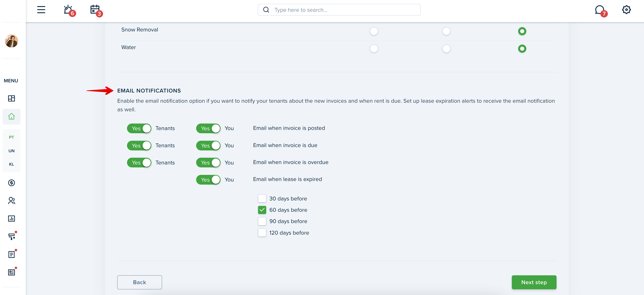644x295 pixels.
Task: Click the 'Email when invoice is overdue' text
Action: click(x=291, y=162)
